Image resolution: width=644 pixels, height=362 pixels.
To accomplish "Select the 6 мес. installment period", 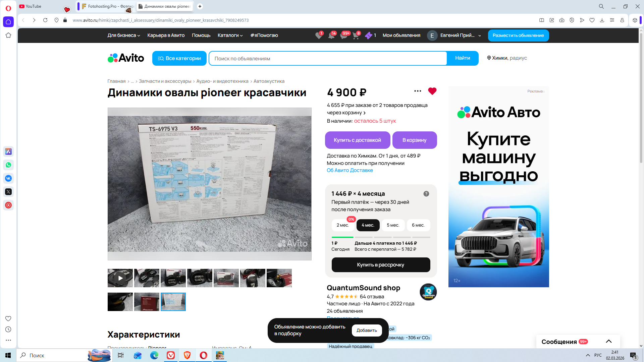I will [418, 225].
